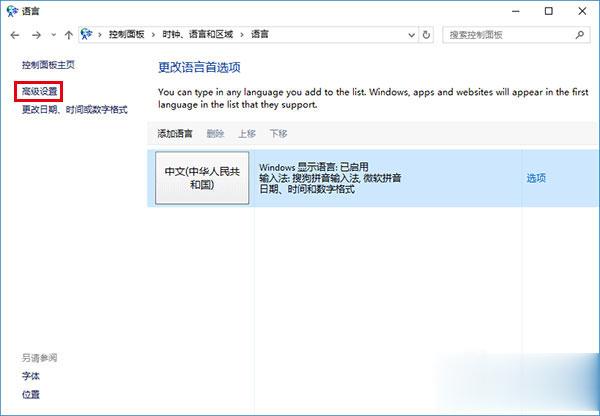Click the Windows 显示语言: 已启用 line

click(x=314, y=167)
